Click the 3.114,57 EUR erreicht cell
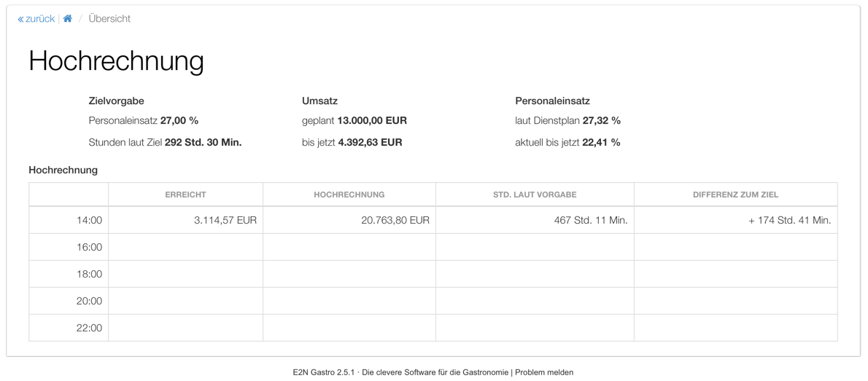Viewport: 868px width, 381px height. pos(185,220)
